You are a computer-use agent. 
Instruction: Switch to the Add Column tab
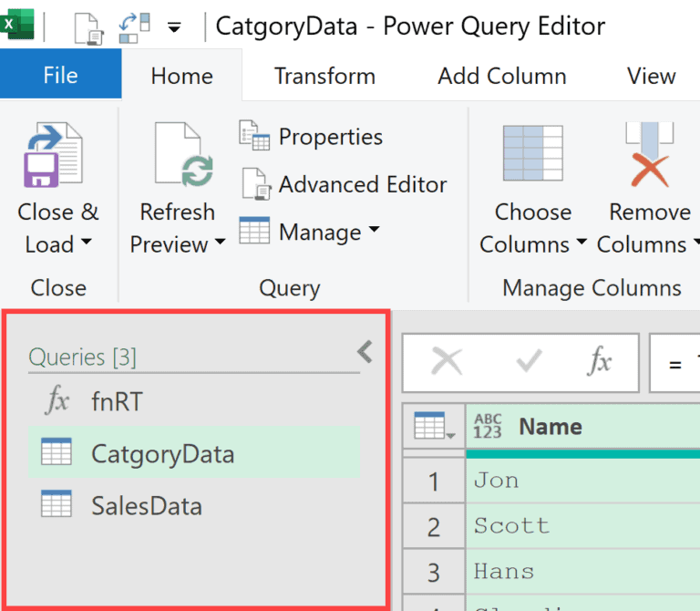(502, 76)
